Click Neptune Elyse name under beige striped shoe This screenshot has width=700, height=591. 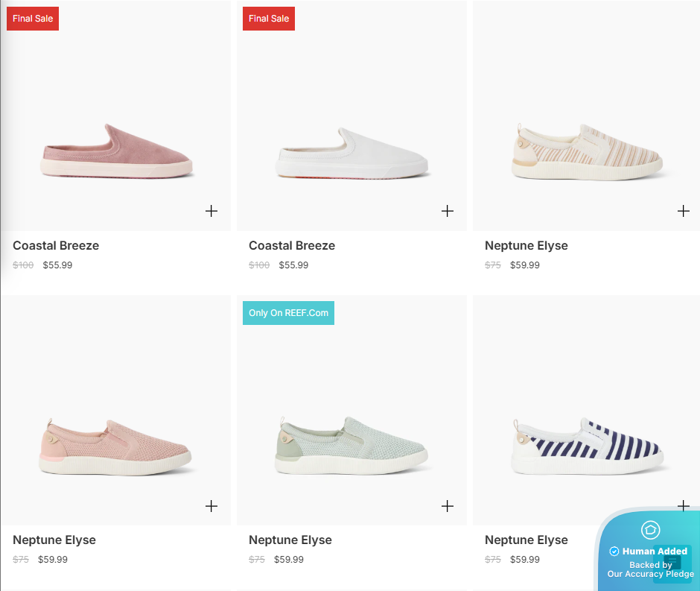[x=526, y=246]
